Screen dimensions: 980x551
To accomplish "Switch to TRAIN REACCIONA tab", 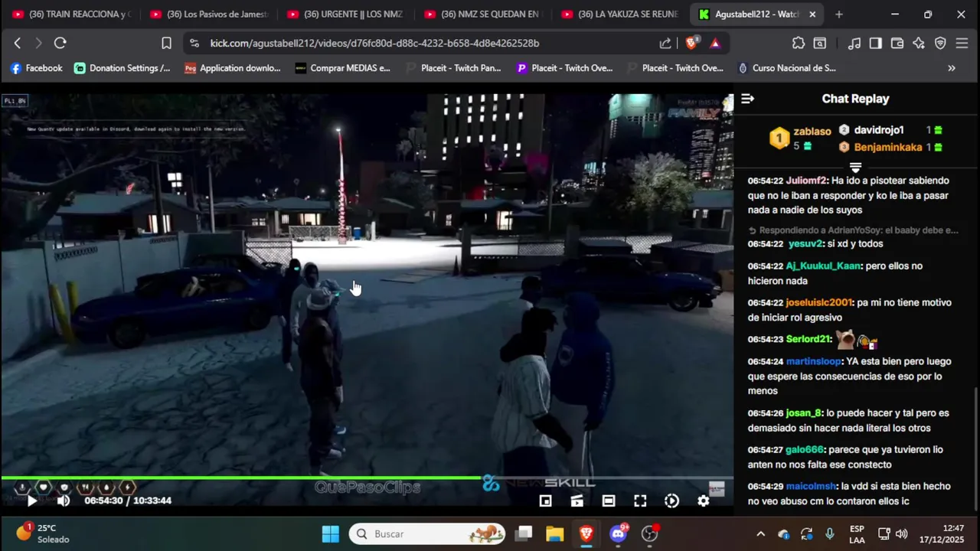I will point(70,15).
